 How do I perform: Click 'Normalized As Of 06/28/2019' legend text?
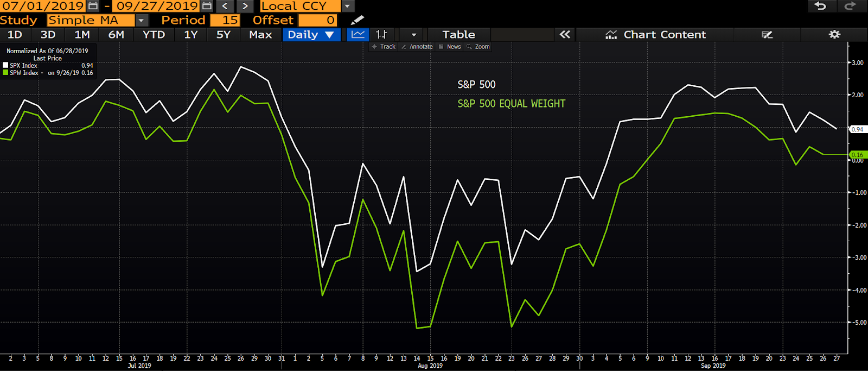[47, 51]
